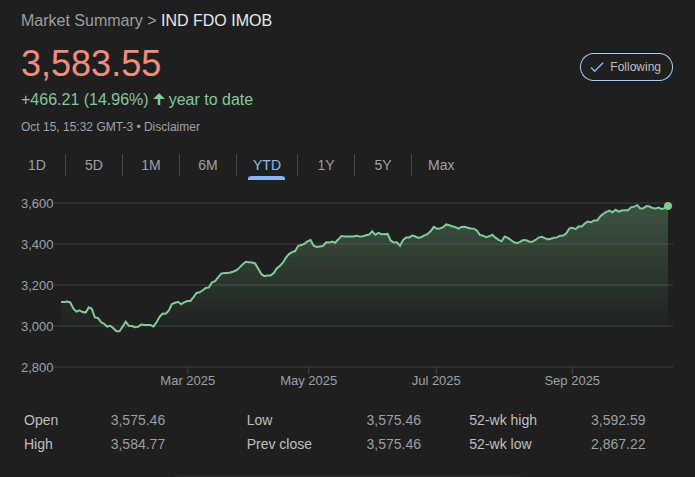Select the active YTD tab
The width and height of the screenshot is (695, 477).
267,165
